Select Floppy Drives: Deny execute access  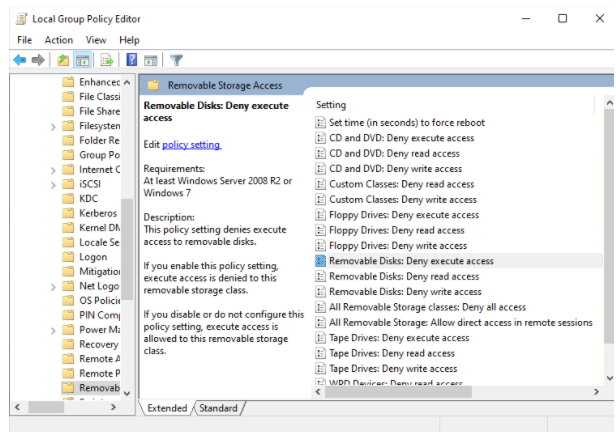[404, 215]
